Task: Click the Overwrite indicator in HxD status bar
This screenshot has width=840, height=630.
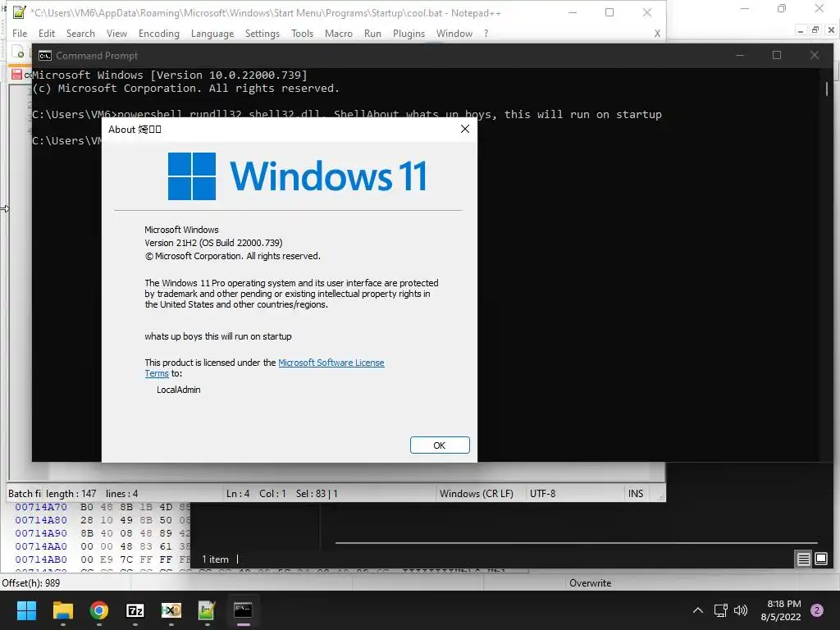Action: point(590,583)
